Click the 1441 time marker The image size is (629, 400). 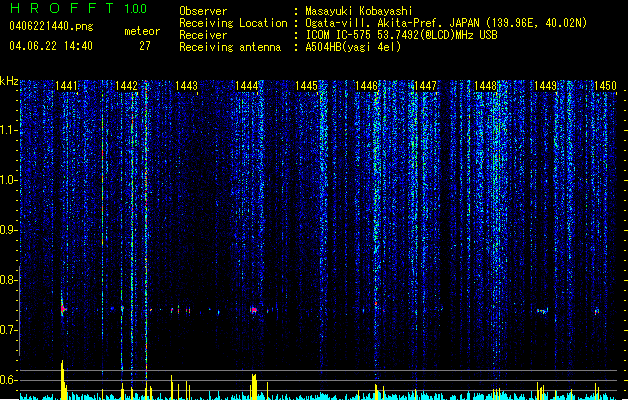66,86
